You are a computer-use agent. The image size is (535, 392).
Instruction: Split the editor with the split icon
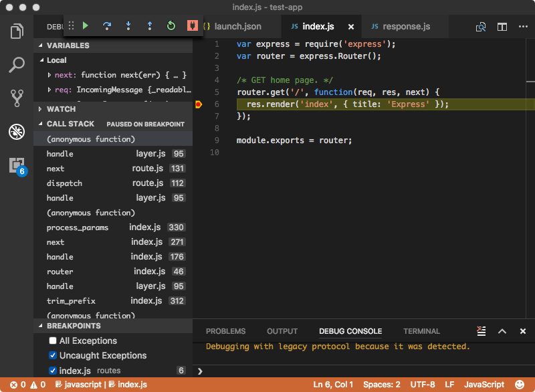[502, 27]
